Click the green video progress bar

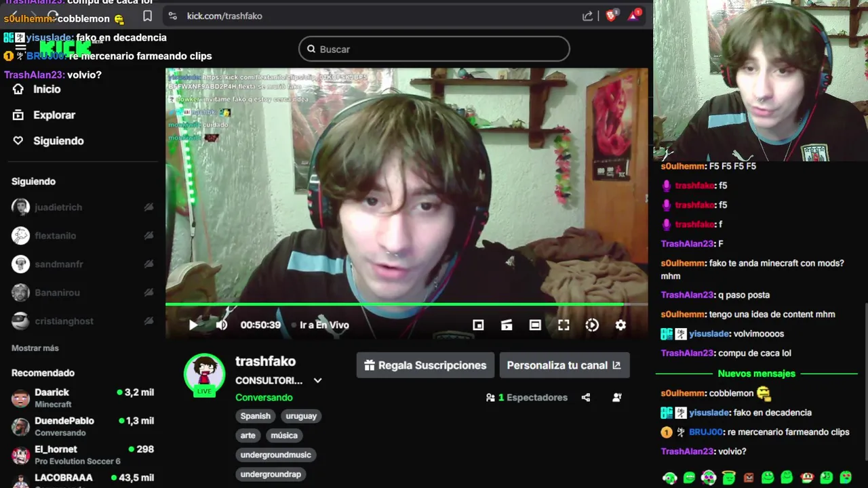point(406,304)
